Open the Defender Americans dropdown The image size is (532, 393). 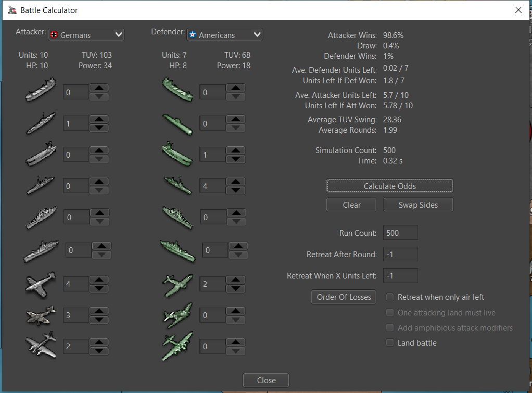224,35
